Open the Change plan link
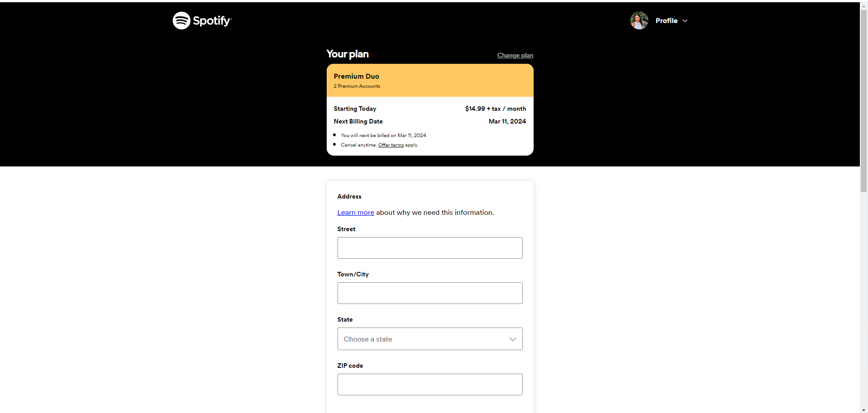Screen dimensions: 868x413 point(515,55)
